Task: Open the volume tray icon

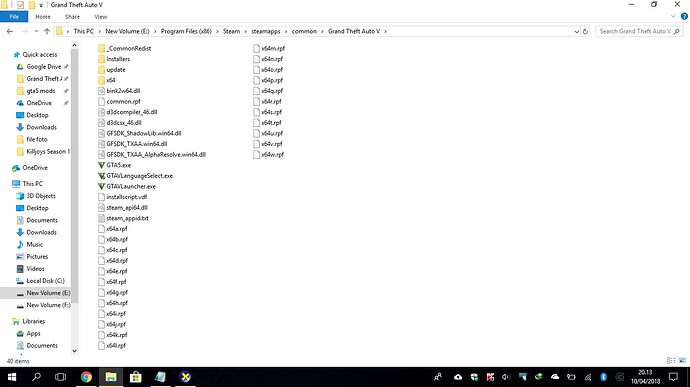Action: point(506,377)
